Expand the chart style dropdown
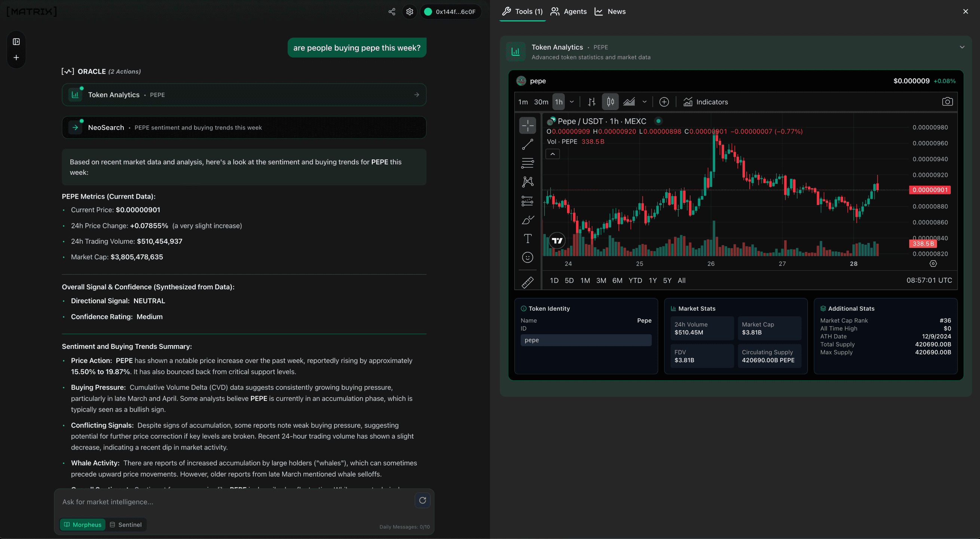The image size is (980, 539). click(x=644, y=102)
